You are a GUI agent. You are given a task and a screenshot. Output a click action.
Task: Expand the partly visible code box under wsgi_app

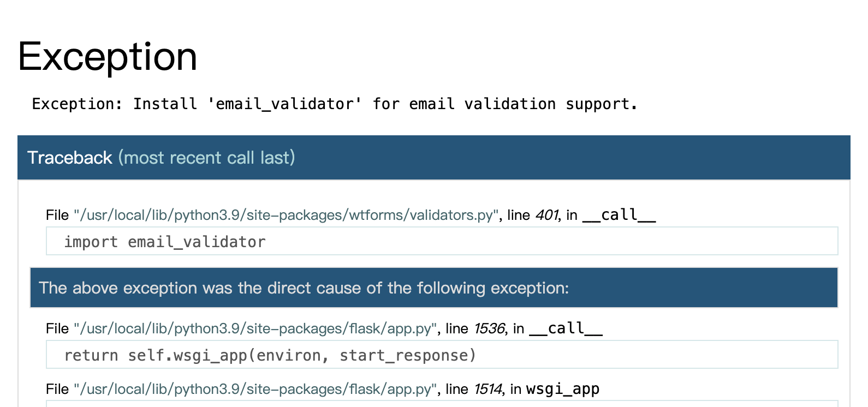pos(442,404)
